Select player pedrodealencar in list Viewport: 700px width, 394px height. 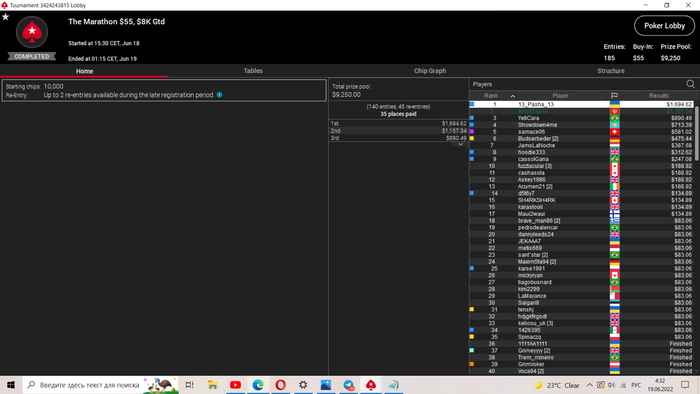tap(581, 228)
